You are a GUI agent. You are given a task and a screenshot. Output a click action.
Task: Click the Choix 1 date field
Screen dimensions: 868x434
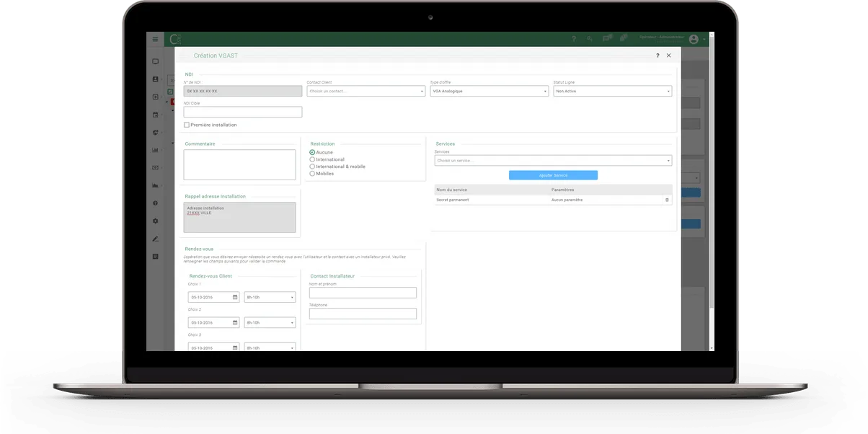[x=213, y=297]
